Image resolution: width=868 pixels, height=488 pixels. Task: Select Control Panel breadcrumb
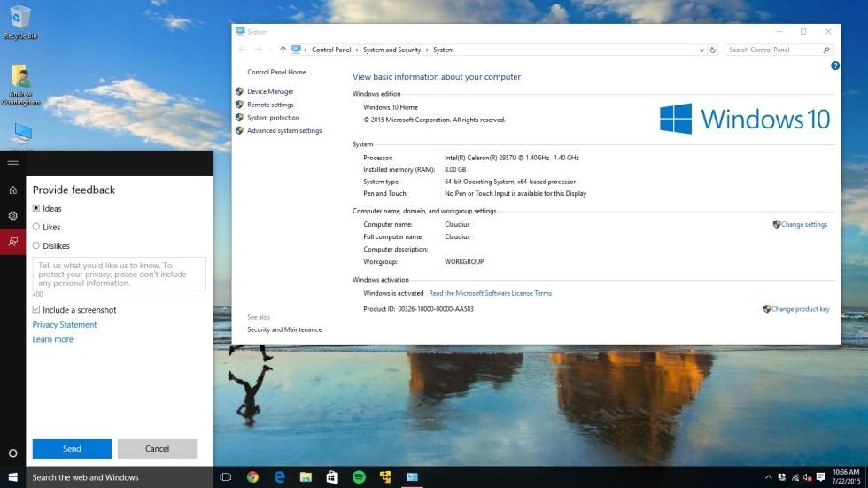[x=331, y=50]
